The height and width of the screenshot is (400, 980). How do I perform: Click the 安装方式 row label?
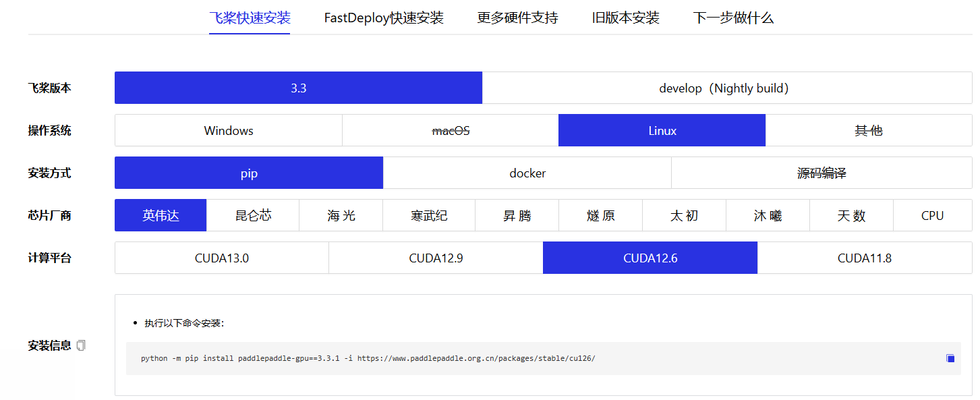coord(49,173)
